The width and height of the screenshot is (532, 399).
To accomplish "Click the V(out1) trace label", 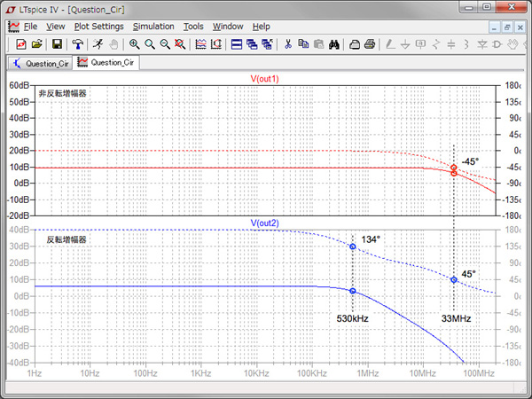I will (264, 79).
